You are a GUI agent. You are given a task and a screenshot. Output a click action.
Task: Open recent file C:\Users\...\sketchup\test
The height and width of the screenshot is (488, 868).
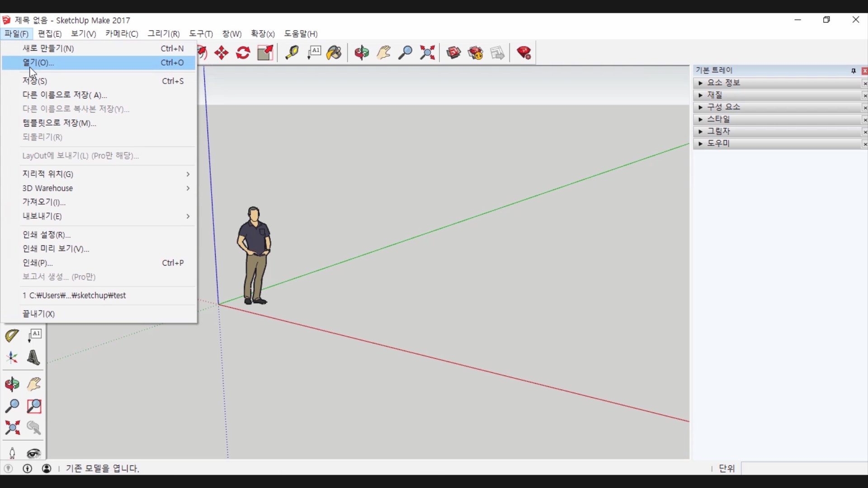74,295
